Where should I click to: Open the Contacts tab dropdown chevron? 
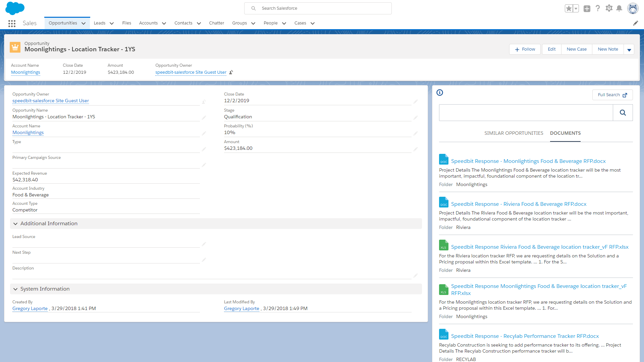click(x=199, y=23)
